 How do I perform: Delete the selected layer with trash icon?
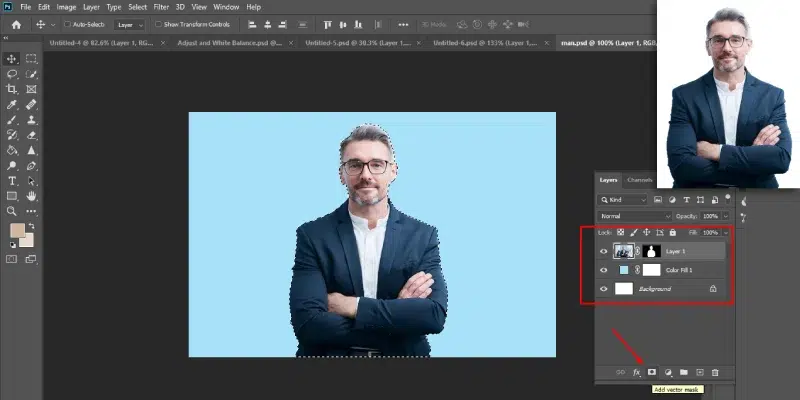(x=715, y=372)
